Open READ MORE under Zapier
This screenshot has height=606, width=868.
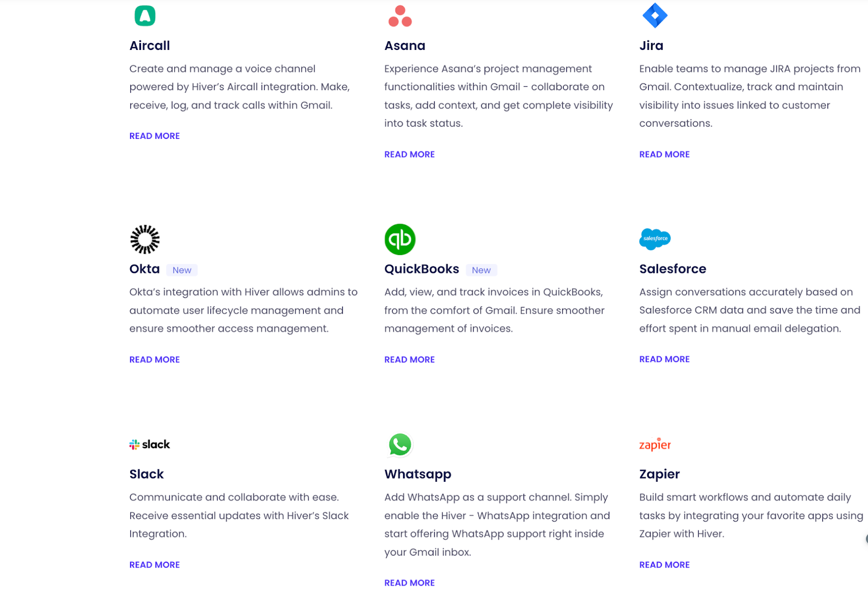(665, 565)
